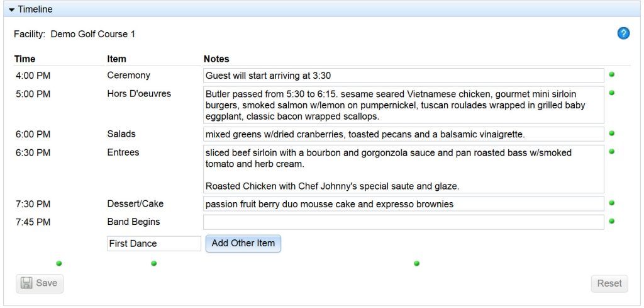
Task: Focus the First Dance item input field
Action: pos(154,243)
